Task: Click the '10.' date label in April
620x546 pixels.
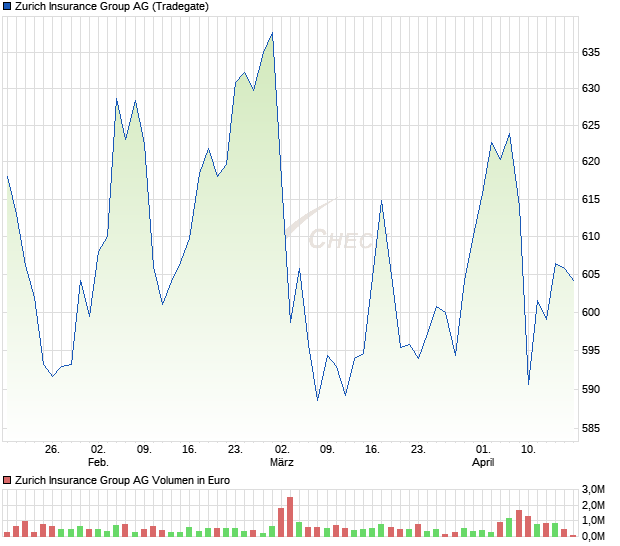Action: point(529,449)
